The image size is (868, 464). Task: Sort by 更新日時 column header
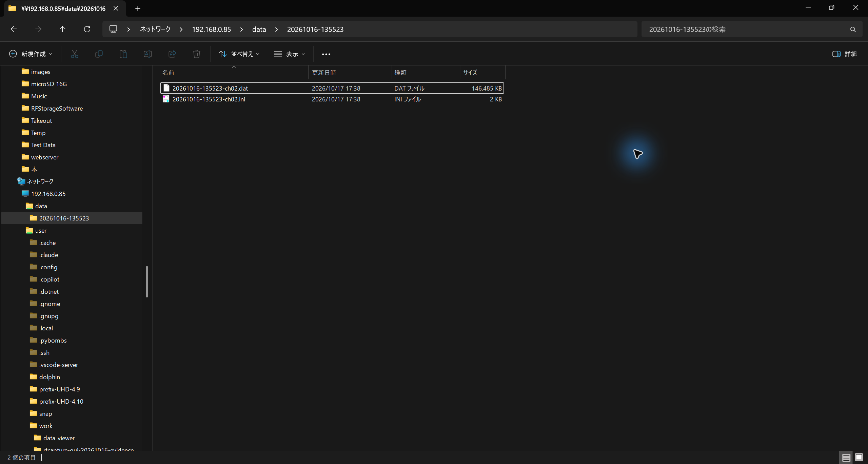point(350,73)
